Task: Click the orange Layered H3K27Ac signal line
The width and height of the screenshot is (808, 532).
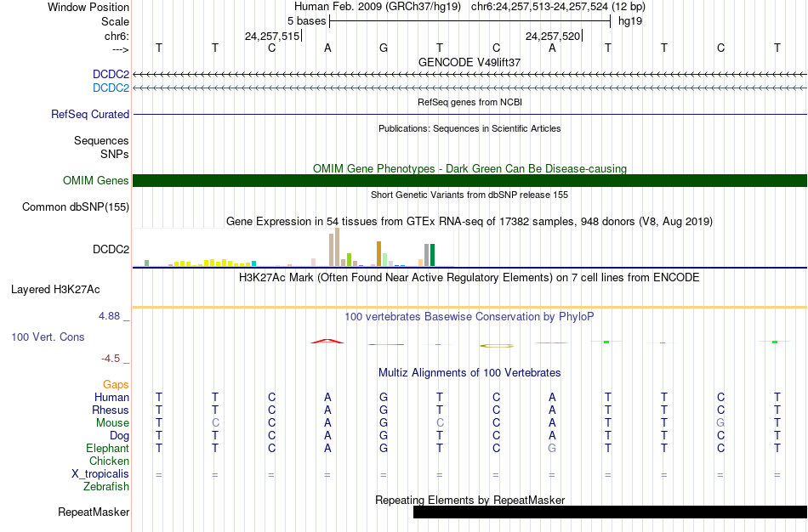Action: tap(470, 308)
